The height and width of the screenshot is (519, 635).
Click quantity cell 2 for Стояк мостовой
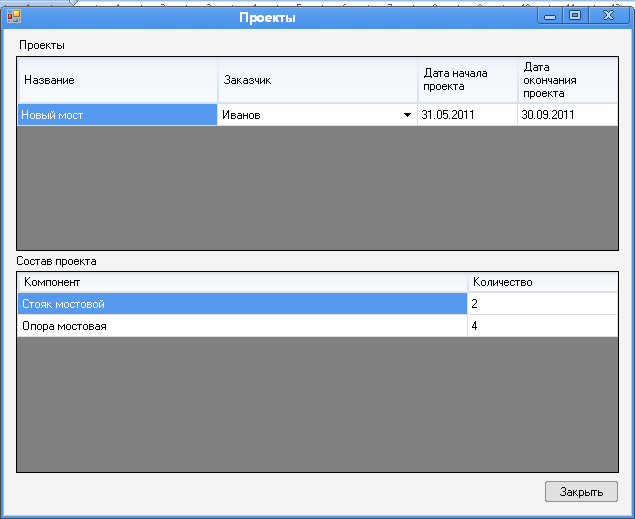[x=543, y=304]
